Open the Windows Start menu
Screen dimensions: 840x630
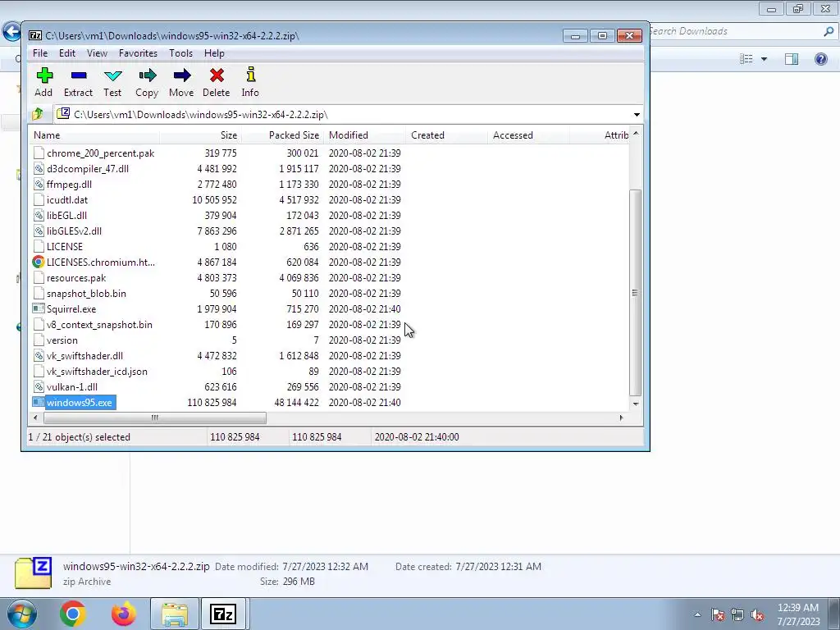coord(21,614)
